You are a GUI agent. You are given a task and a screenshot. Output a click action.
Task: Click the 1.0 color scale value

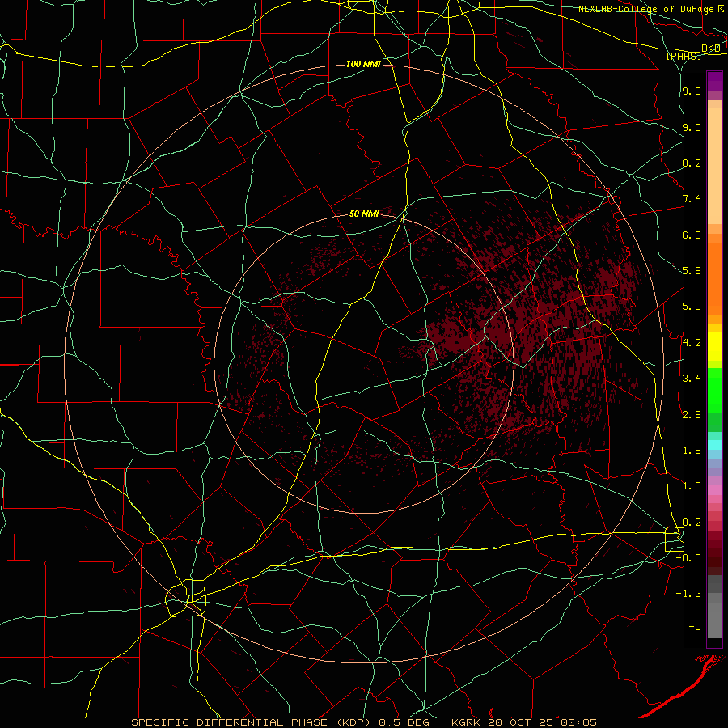coord(692,486)
